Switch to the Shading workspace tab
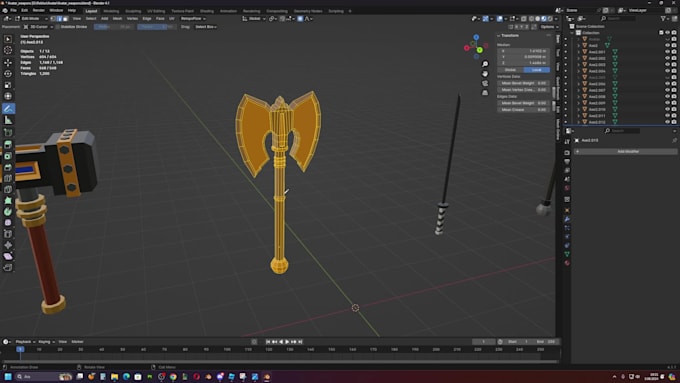 tap(206, 11)
